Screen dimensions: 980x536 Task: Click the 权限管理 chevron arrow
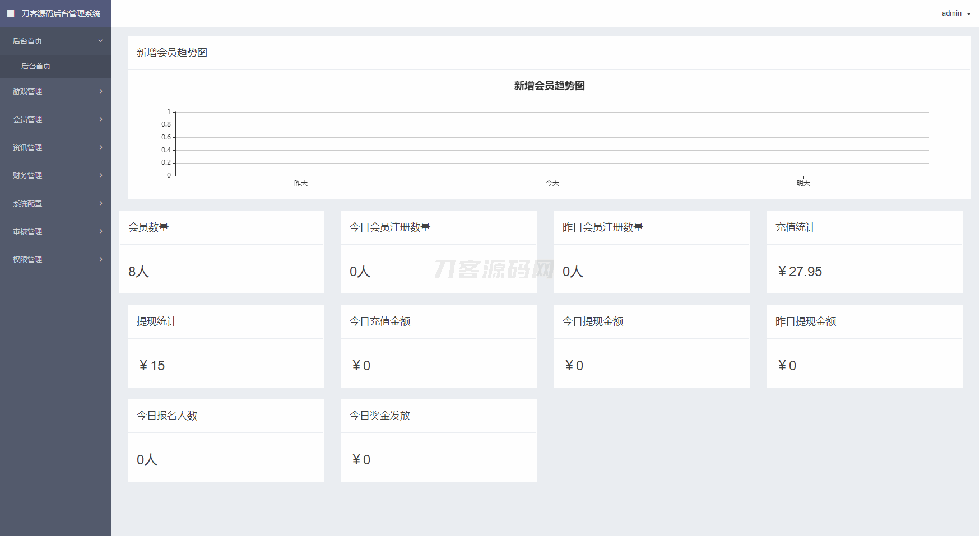click(101, 259)
